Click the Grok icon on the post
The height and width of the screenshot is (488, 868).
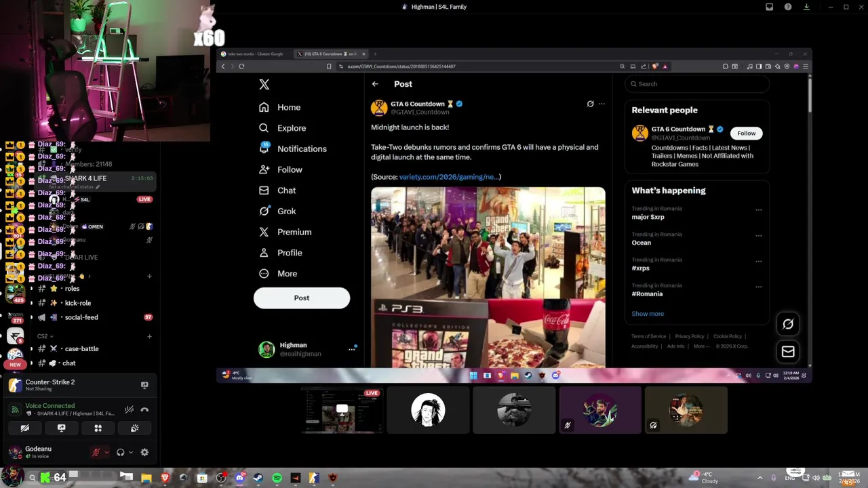click(590, 104)
